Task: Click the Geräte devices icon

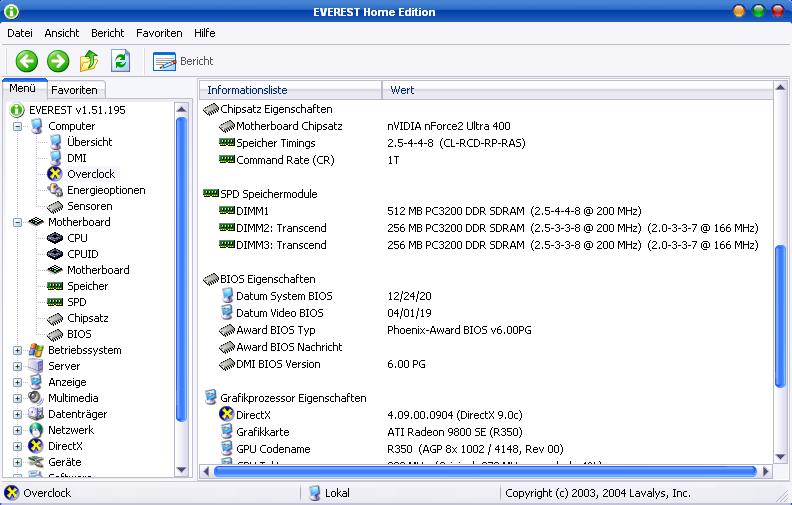Action: (x=36, y=462)
